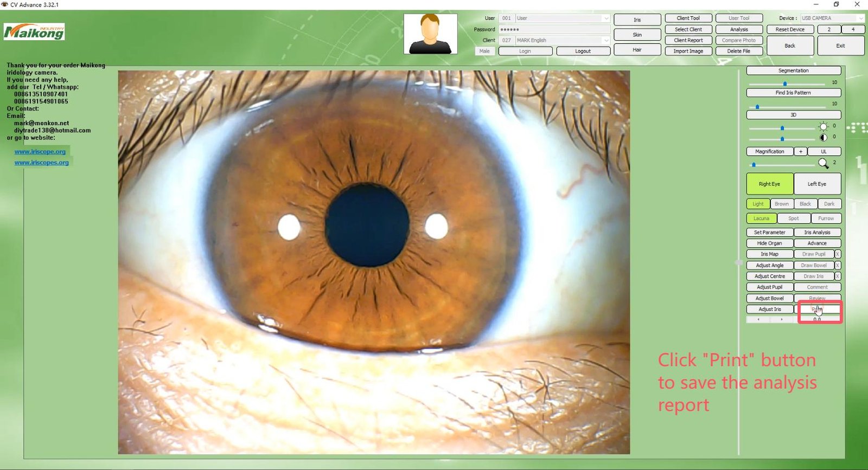Click Find Iris Pattern button

coord(794,93)
